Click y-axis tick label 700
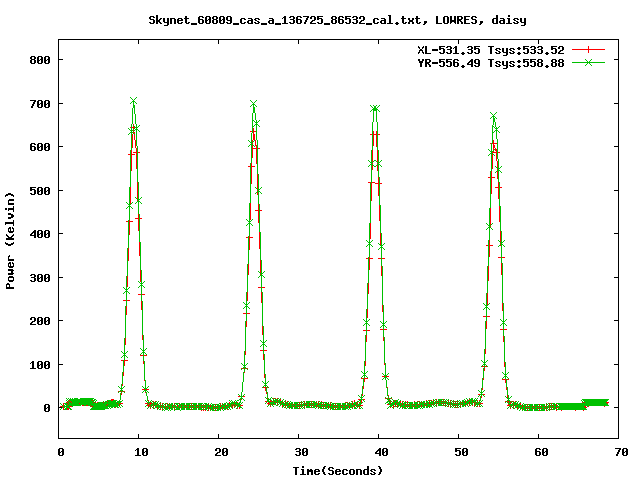The height and width of the screenshot is (480, 640). click(x=40, y=104)
